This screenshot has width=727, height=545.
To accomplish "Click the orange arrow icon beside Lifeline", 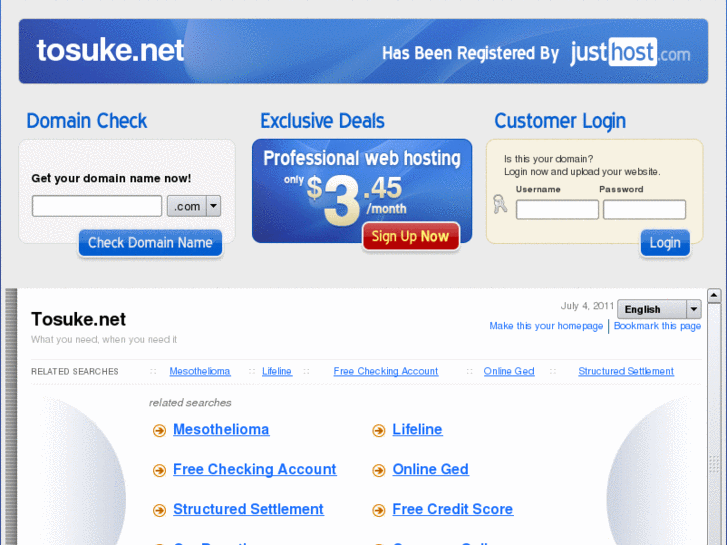I will pos(379,431).
